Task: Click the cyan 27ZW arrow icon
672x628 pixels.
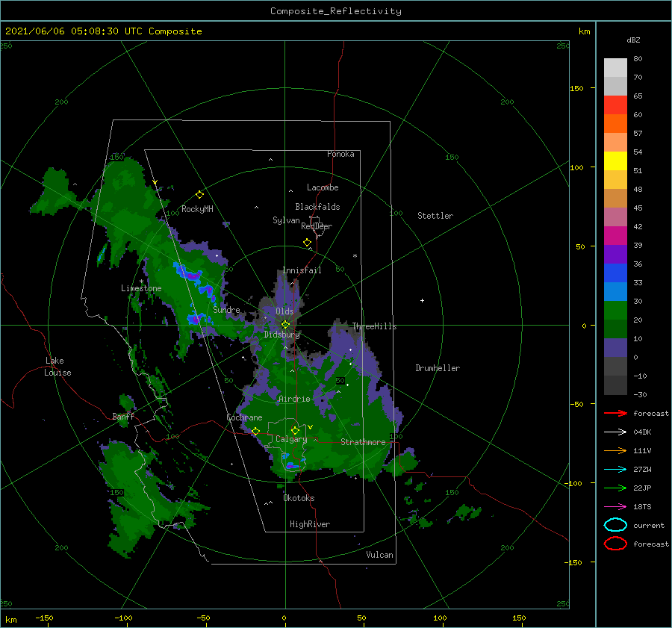Action: coord(615,470)
